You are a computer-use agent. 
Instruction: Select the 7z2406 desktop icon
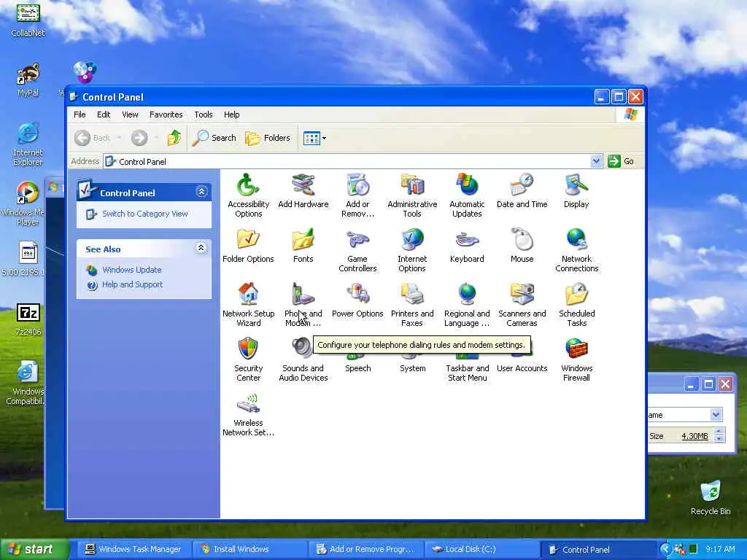[x=28, y=319]
